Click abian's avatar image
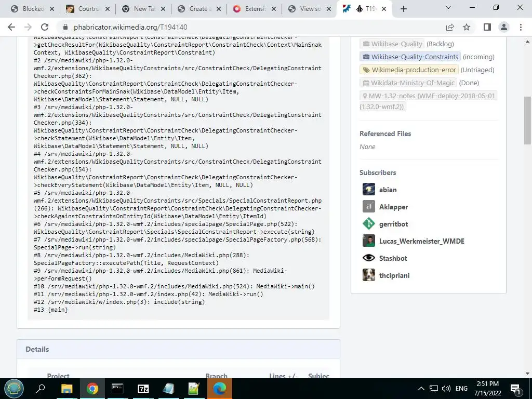Screen dimensions: 532x399 click(x=369, y=189)
